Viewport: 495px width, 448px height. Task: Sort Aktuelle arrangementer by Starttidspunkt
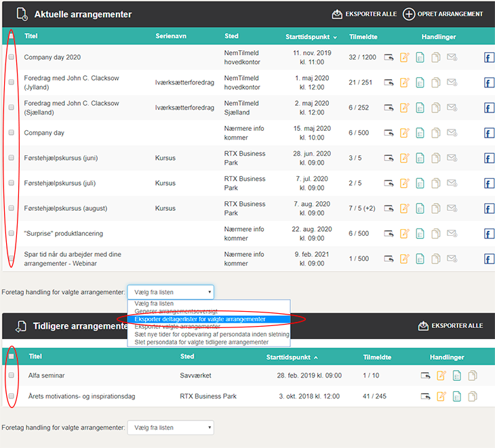[x=311, y=37]
